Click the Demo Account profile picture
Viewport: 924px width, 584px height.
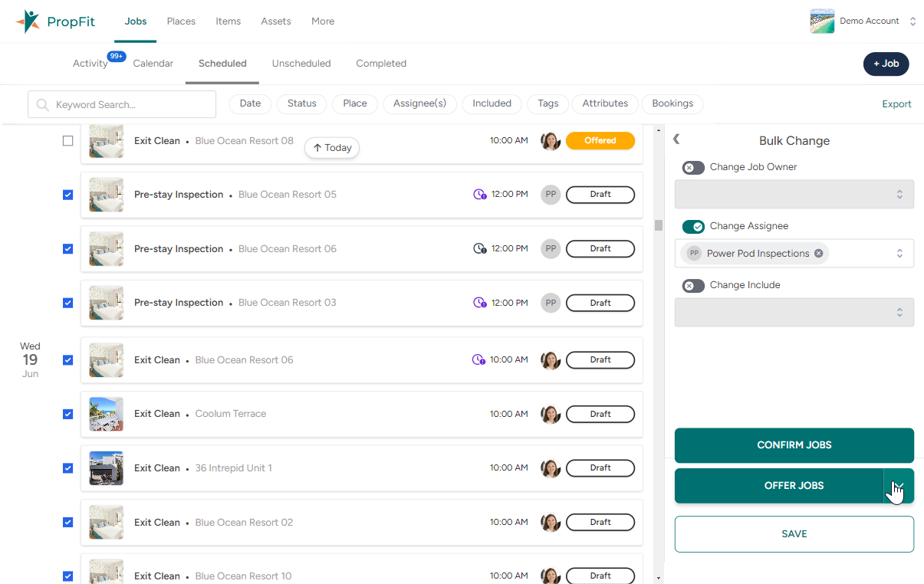click(822, 21)
